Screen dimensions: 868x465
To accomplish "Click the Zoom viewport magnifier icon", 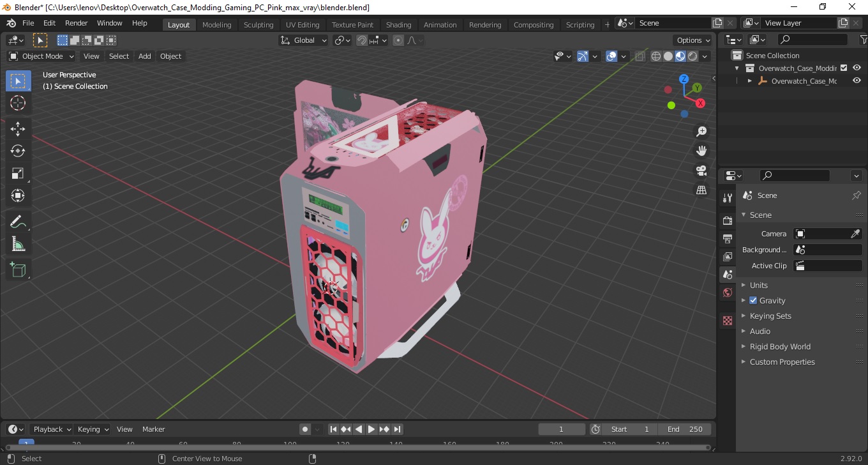I will (x=701, y=132).
